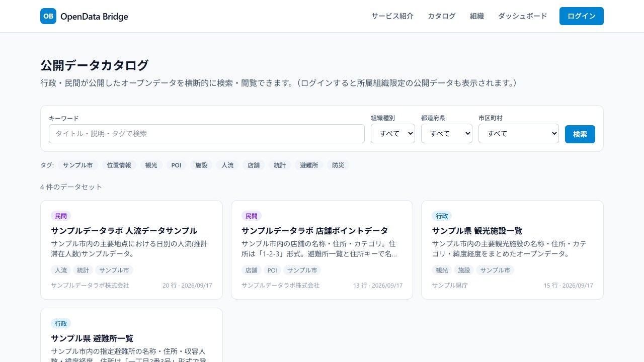The width and height of the screenshot is (644, 362).
Task: Click 民間 badge on 人流データサンプル card
Action: [61, 216]
